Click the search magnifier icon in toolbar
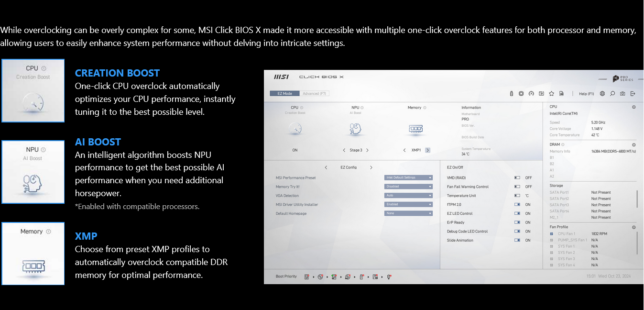644x310 pixels. point(612,94)
